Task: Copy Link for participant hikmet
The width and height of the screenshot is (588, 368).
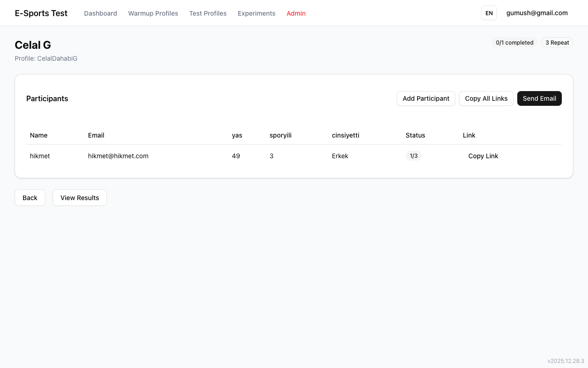Action: point(483,156)
